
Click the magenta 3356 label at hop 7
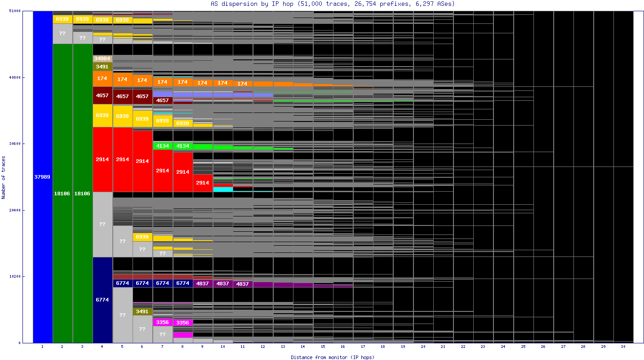pos(162,322)
